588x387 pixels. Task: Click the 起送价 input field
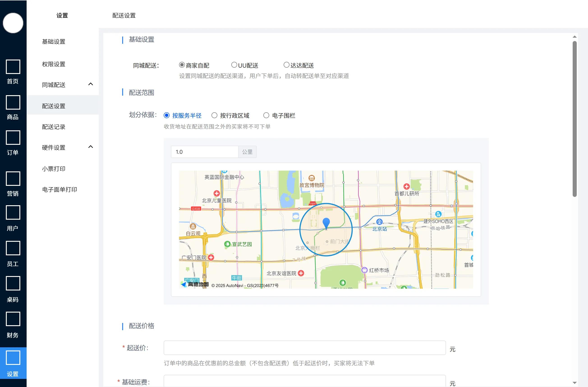pos(304,348)
